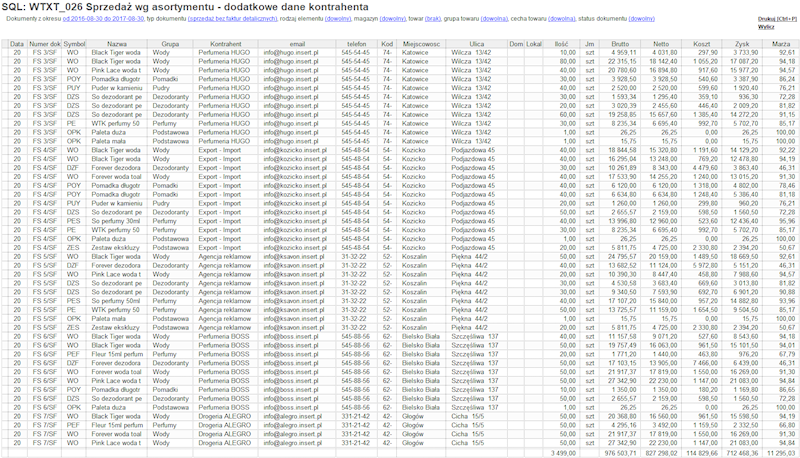Click the Ilość column header
The height and width of the screenshot is (458, 800).
561,44
